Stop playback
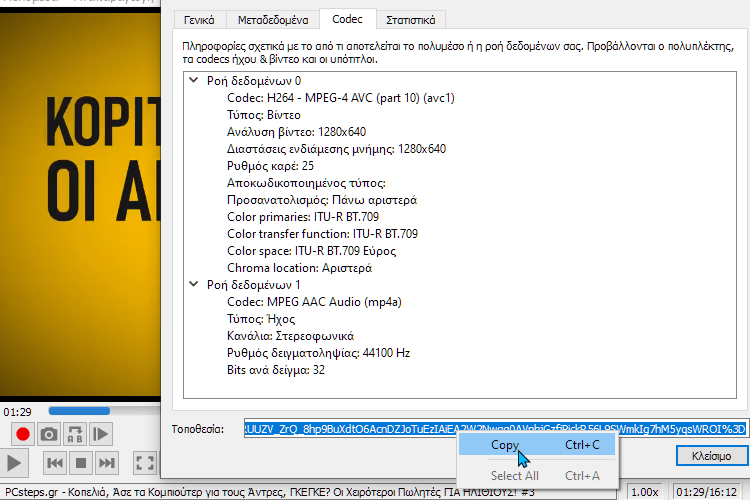 click(x=81, y=463)
